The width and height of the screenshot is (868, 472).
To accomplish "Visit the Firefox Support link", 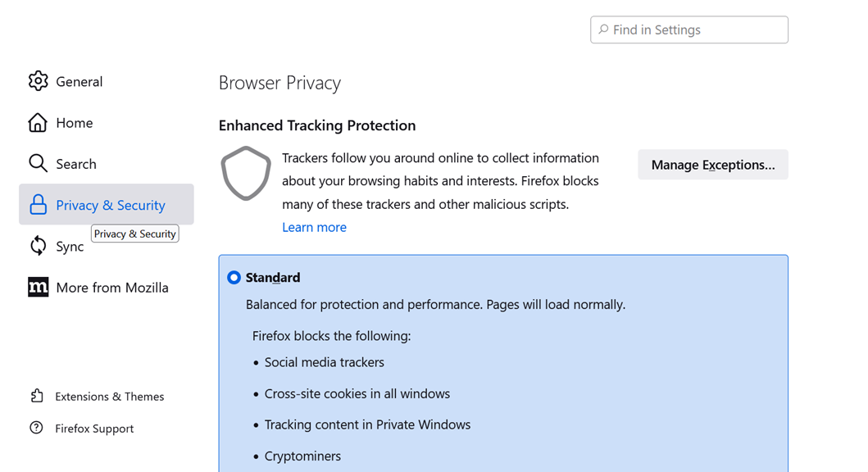I will (x=94, y=429).
